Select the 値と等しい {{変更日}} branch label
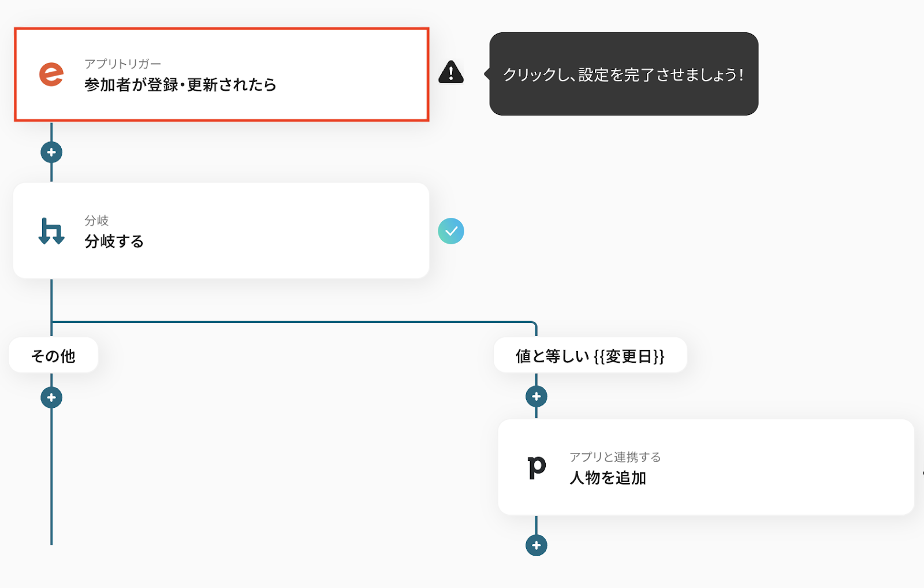The width and height of the screenshot is (924, 588). pyautogui.click(x=590, y=356)
